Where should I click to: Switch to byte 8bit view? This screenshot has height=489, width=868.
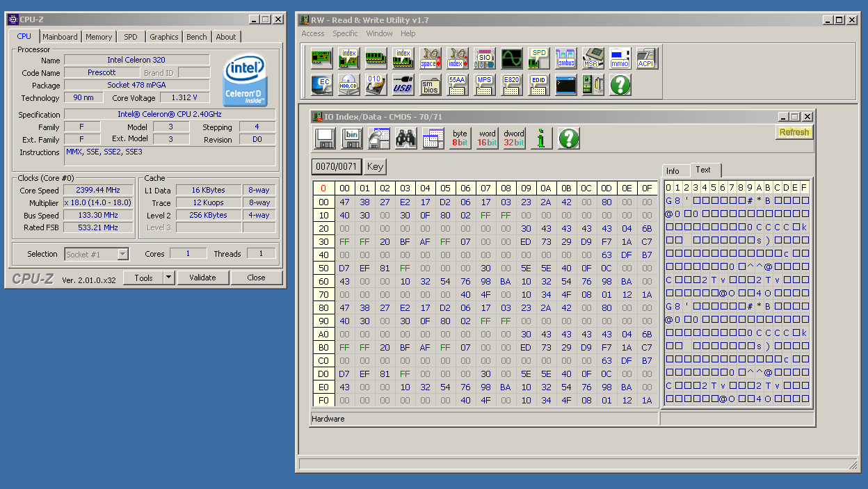click(x=460, y=138)
